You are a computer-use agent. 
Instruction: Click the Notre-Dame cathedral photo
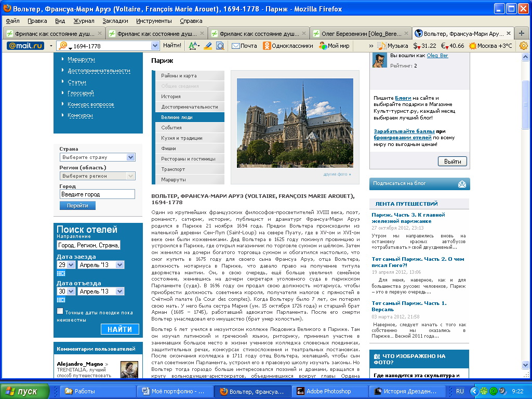[x=295, y=123]
